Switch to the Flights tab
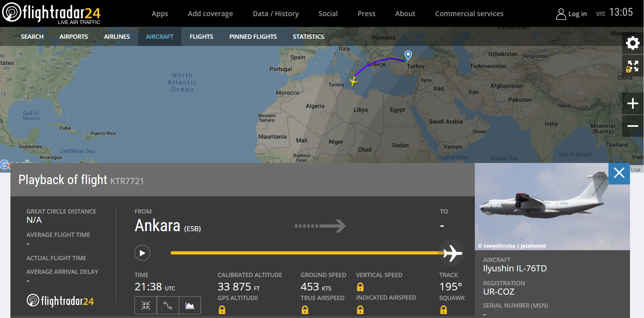The height and width of the screenshot is (318, 644). coord(201,37)
